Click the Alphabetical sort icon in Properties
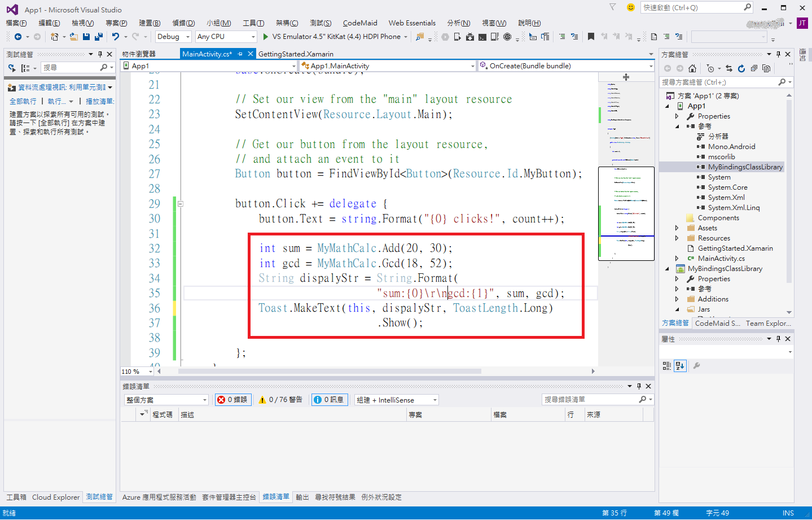812x520 pixels. click(680, 366)
